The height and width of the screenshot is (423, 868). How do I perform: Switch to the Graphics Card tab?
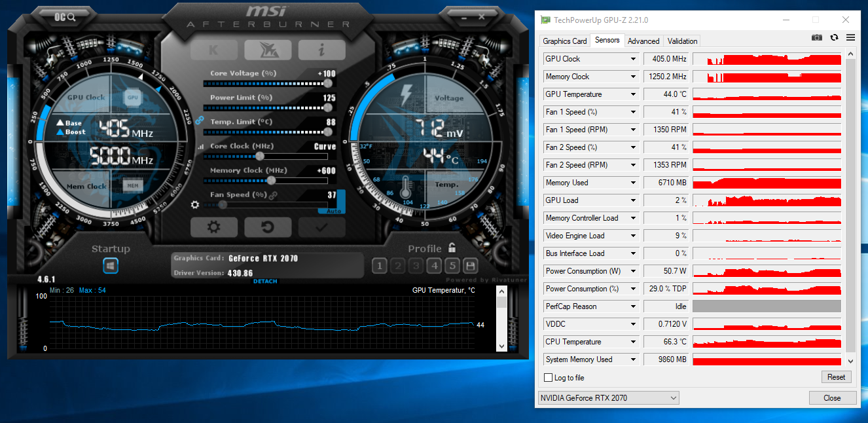point(565,41)
